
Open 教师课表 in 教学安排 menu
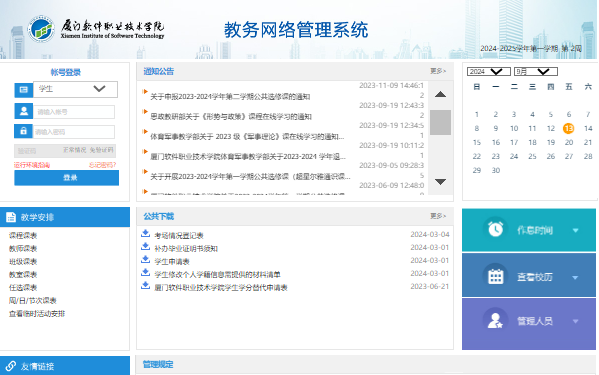(x=23, y=249)
